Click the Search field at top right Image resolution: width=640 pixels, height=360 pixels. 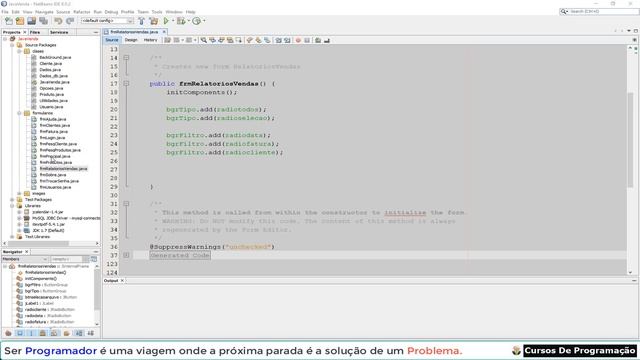599,11
